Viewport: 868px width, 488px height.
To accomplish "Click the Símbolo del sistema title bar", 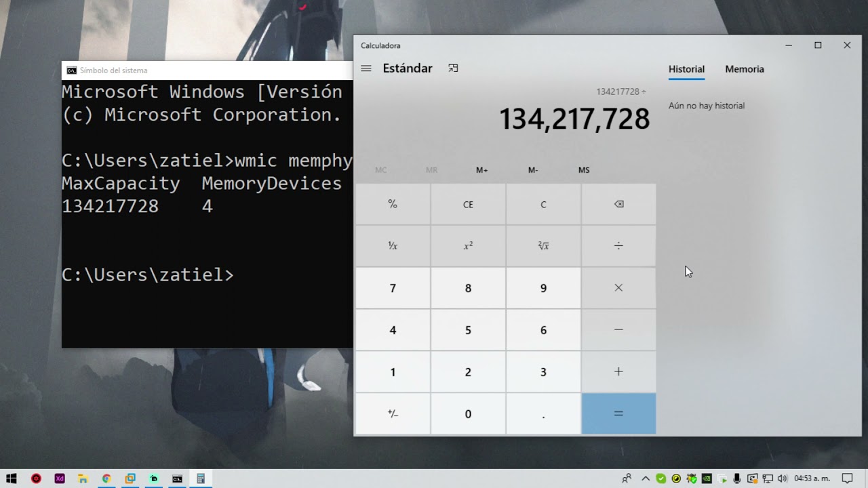I will pos(207,70).
